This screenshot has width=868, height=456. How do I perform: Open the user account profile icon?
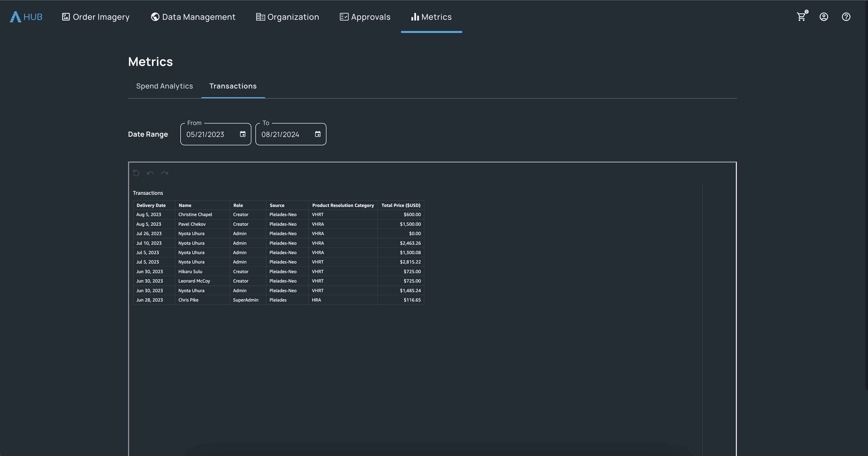pyautogui.click(x=824, y=17)
